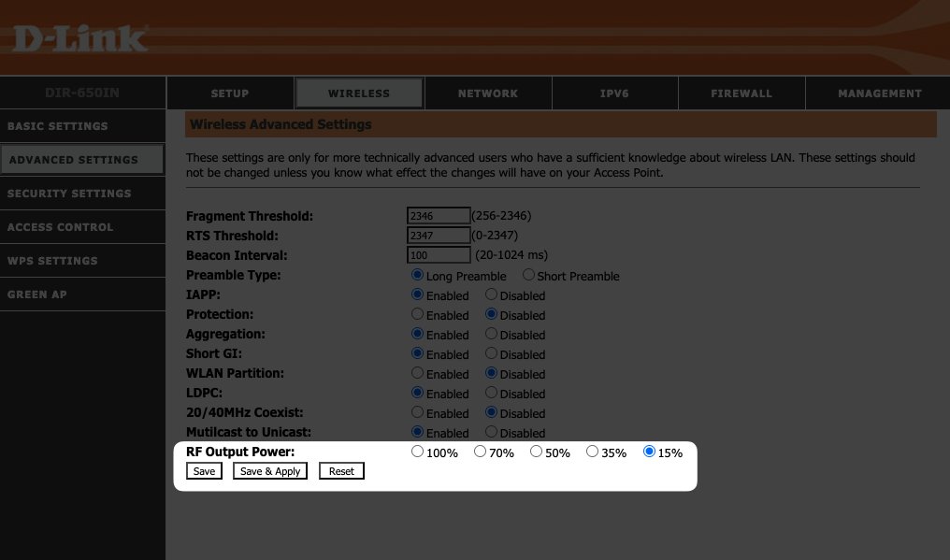Disable LDPC option
The width and height of the screenshot is (950, 560).
click(491, 392)
